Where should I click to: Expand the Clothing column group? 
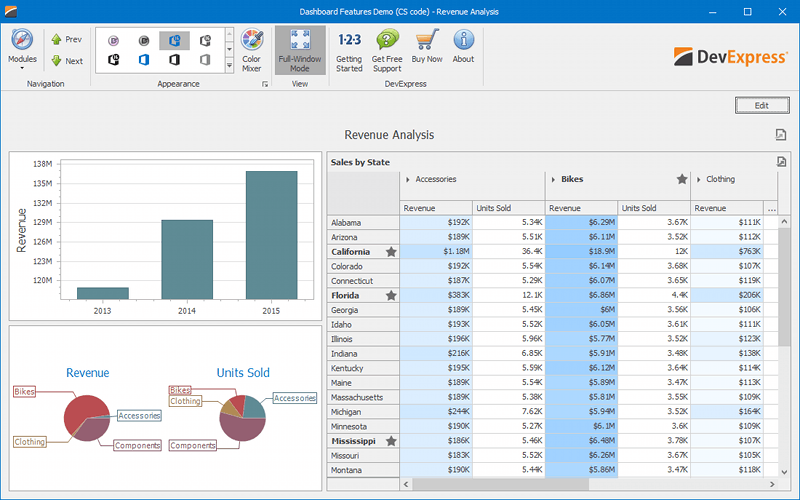coord(697,180)
